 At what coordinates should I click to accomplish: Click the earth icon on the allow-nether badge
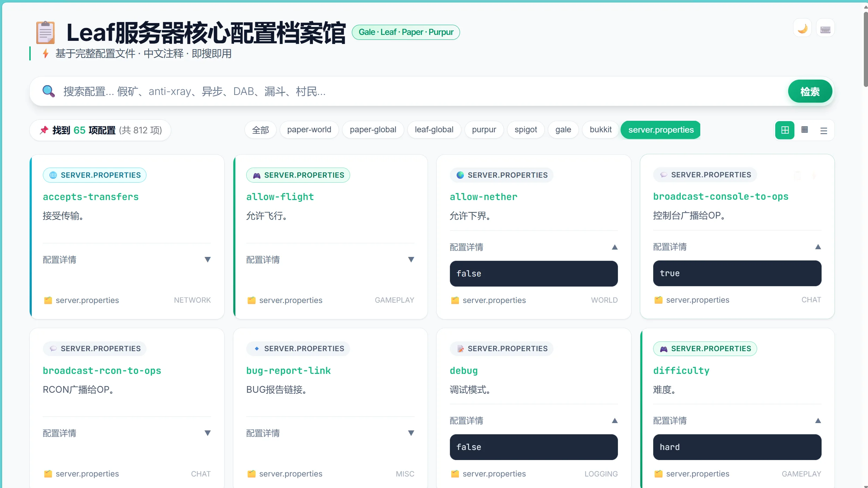pyautogui.click(x=460, y=175)
